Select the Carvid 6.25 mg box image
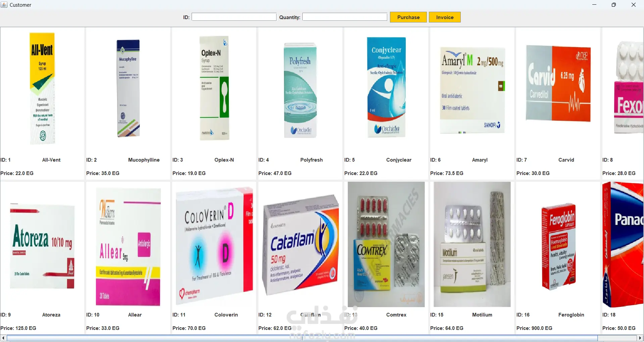 (558, 83)
